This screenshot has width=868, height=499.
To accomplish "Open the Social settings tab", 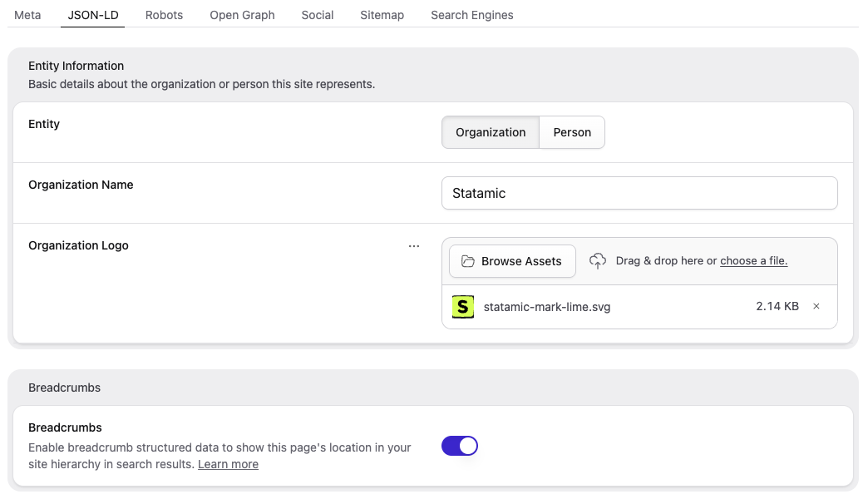I will pyautogui.click(x=317, y=15).
